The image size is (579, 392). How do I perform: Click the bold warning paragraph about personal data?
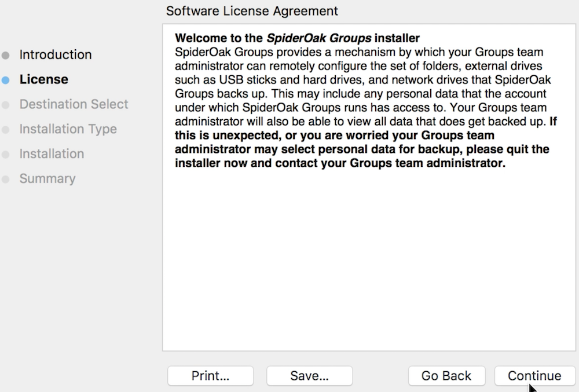point(365,142)
